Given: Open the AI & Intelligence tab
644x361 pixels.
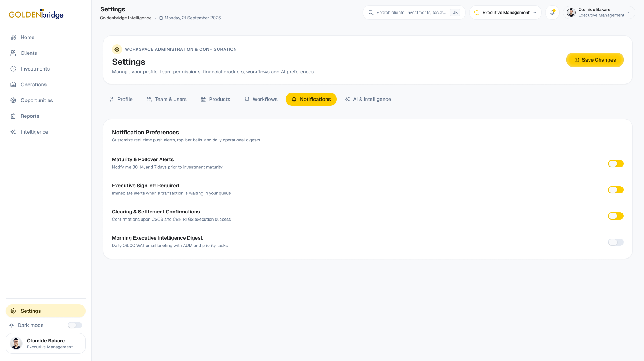Looking at the screenshot, I should (368, 99).
